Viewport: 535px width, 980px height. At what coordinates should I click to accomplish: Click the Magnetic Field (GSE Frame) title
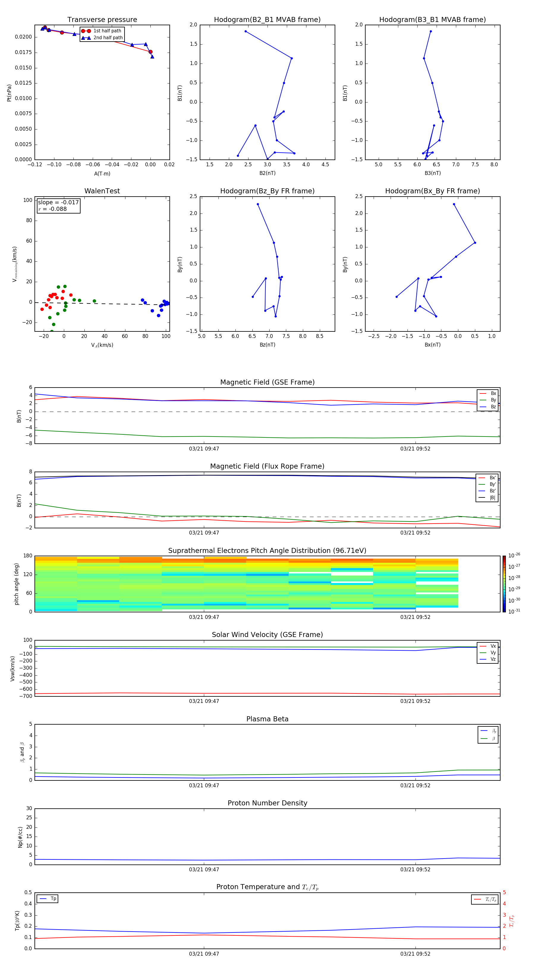[x=267, y=382]
